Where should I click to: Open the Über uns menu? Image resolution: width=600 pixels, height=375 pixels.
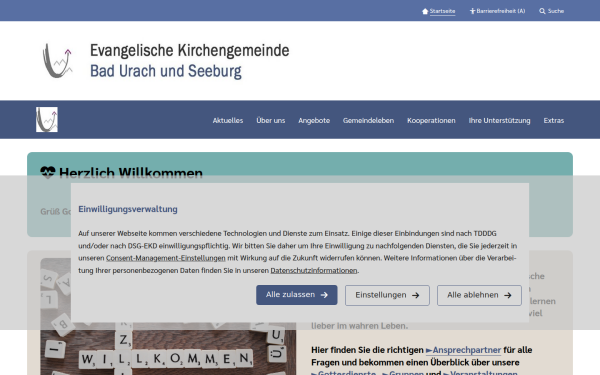271,121
